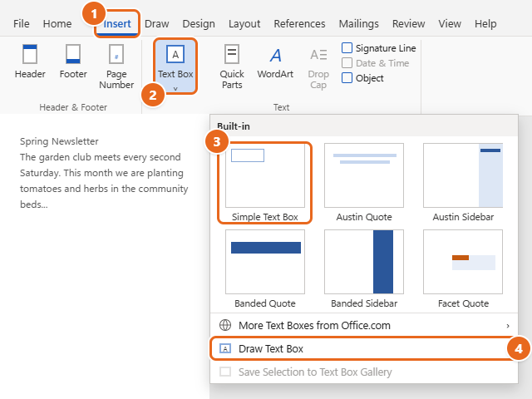
Task: Pick the Banded Sidebar thumbnail
Action: [364, 262]
